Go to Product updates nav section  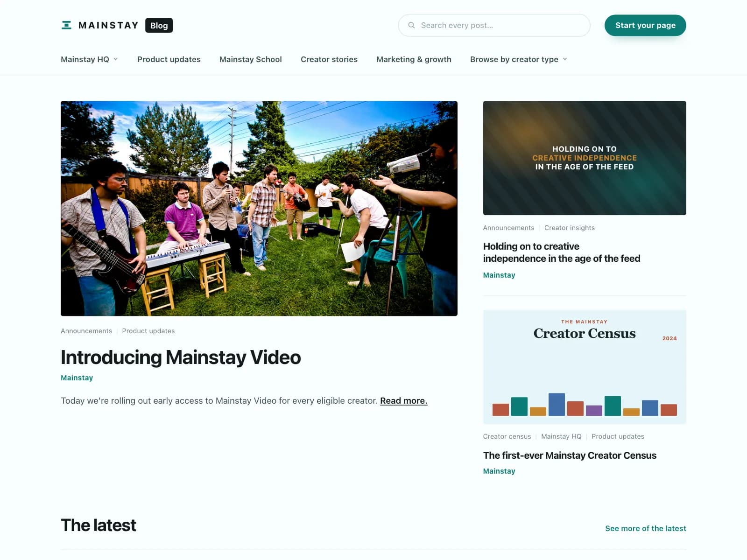(x=169, y=59)
